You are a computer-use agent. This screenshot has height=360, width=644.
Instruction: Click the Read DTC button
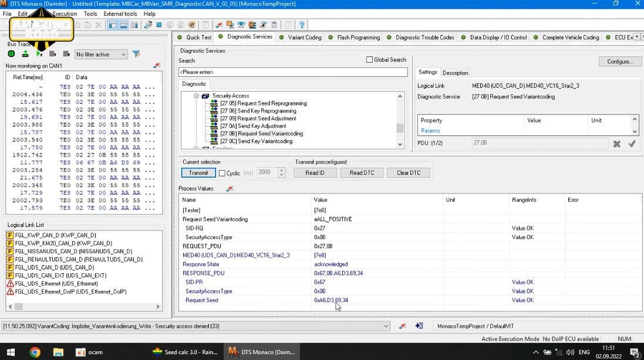(x=362, y=173)
